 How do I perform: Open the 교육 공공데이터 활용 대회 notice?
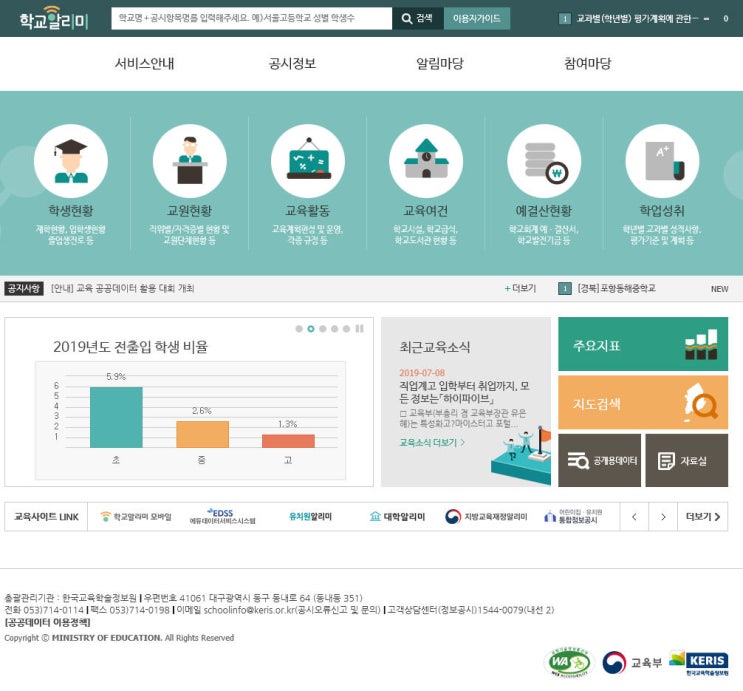coord(123,288)
